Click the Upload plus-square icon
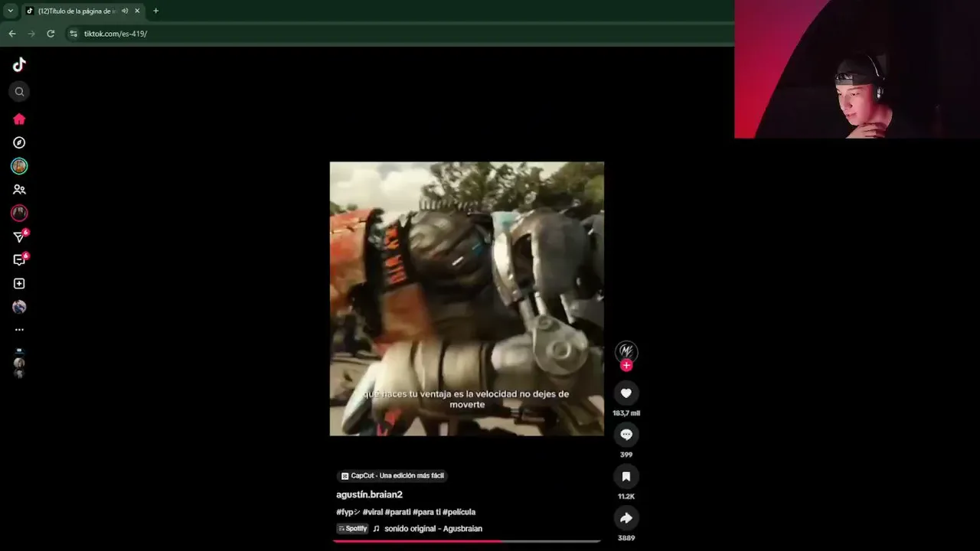 click(19, 283)
